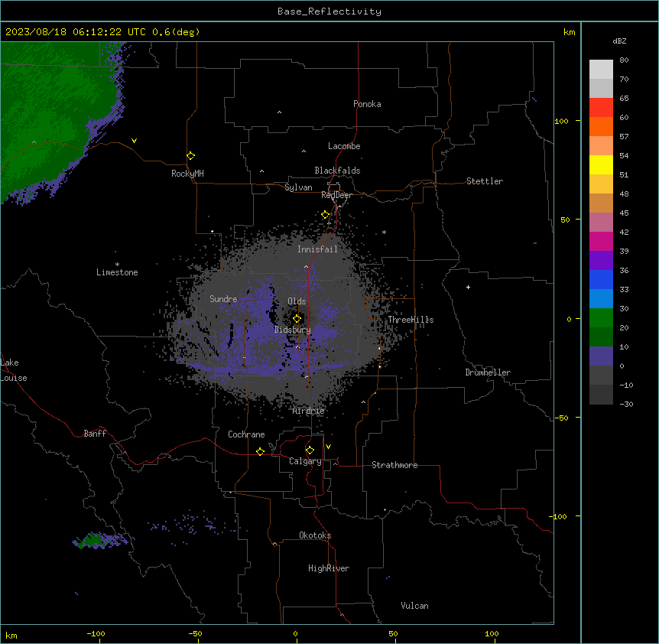Click the yellow v marker east of Calgary
Screen dimensions: 659x644
point(328,447)
